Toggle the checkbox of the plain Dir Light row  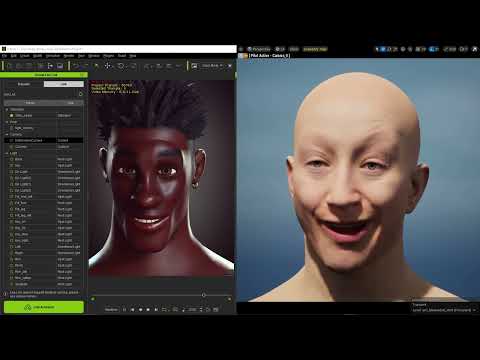pos(12,172)
